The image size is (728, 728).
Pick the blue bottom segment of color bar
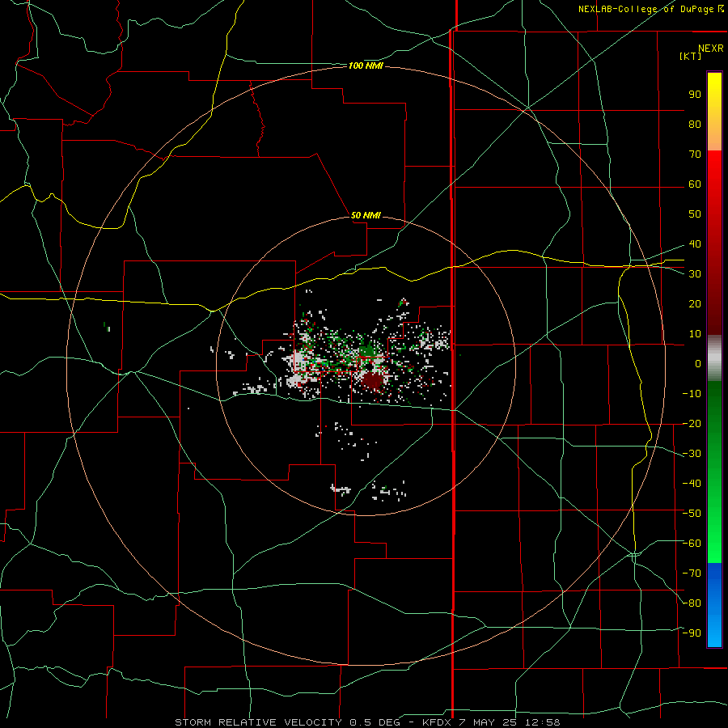pyautogui.click(x=714, y=605)
